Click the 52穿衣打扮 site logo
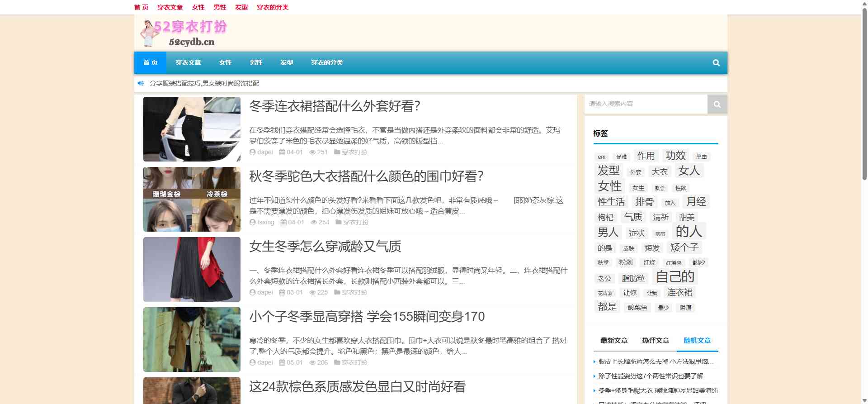Viewport: 868px width, 404px height. click(184, 33)
